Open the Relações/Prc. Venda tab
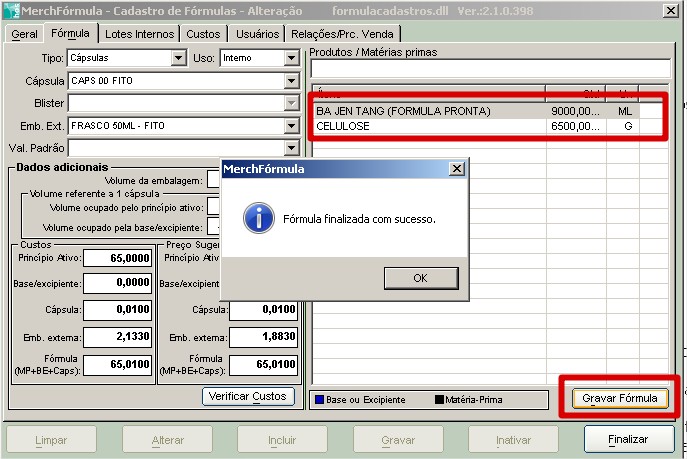687x459 pixels. [x=342, y=34]
